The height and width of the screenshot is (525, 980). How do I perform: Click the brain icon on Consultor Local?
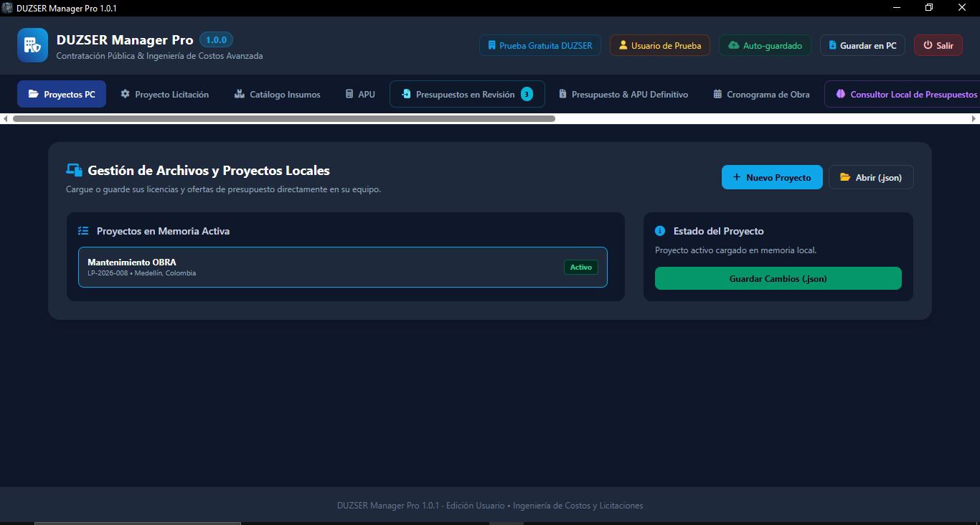pos(841,94)
